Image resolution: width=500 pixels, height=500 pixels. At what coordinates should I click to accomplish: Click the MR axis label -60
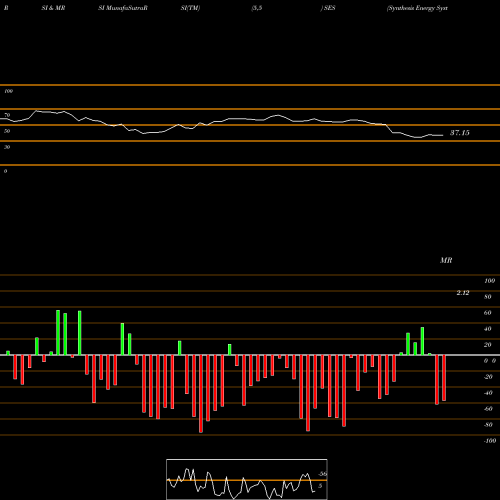(488, 409)
